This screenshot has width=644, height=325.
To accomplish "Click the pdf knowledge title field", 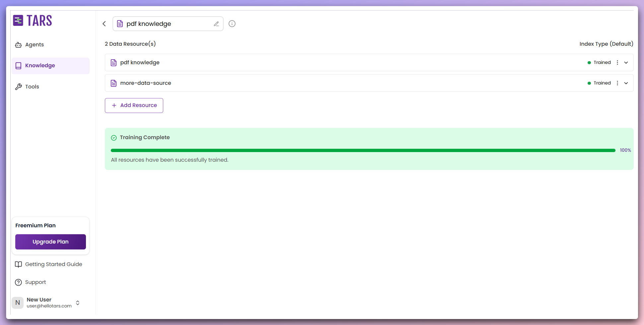I will coord(168,24).
